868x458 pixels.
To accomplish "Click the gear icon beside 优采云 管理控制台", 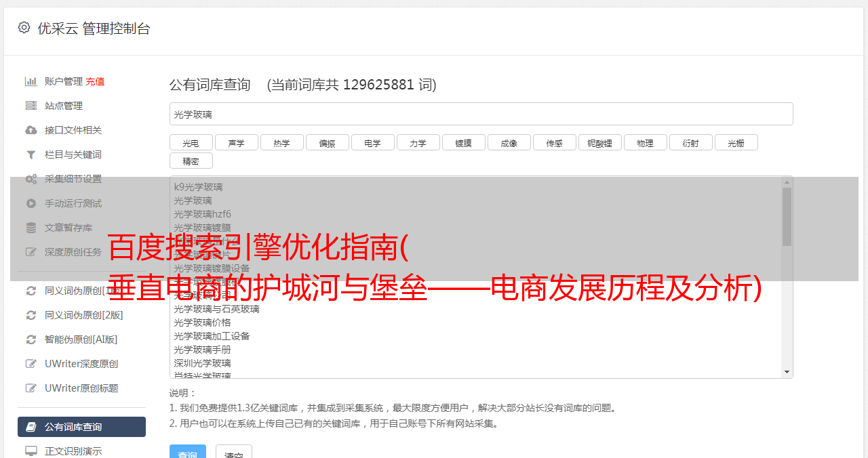I will [24, 28].
